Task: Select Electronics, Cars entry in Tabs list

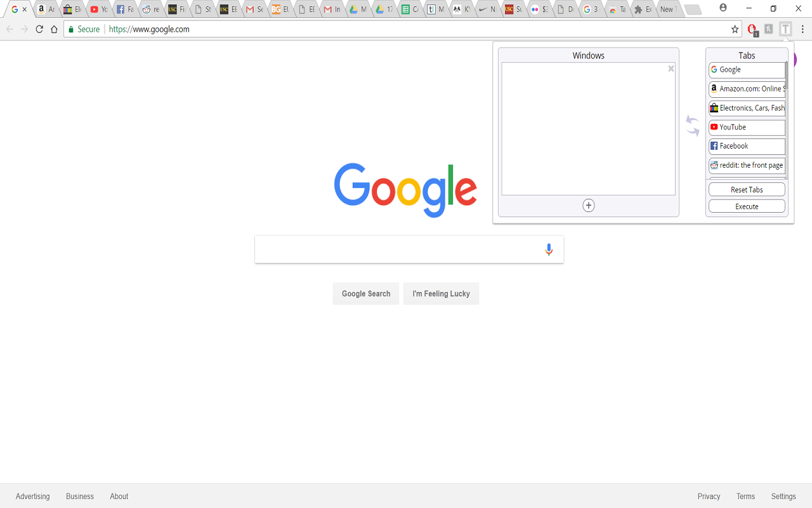Action: coord(747,108)
